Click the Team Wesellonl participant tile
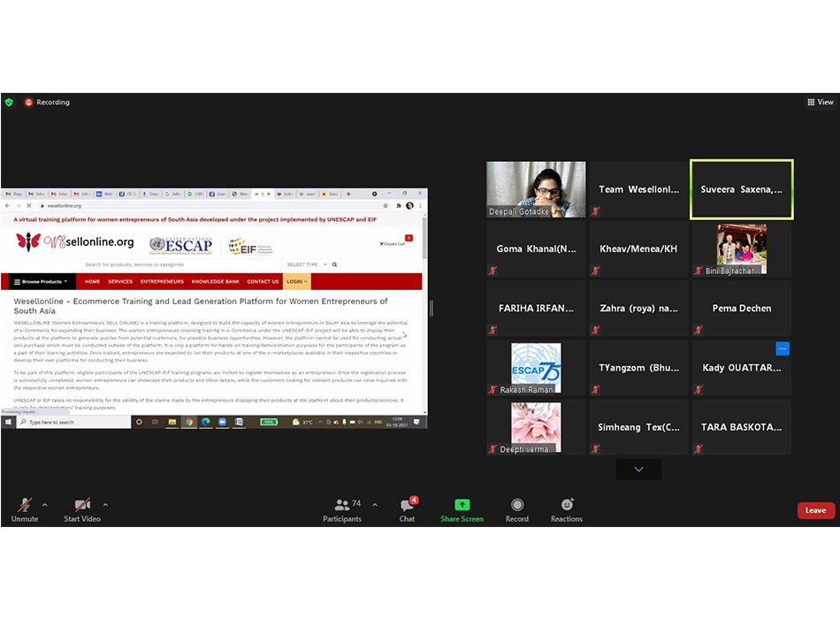The height and width of the screenshot is (619, 840). (638, 189)
